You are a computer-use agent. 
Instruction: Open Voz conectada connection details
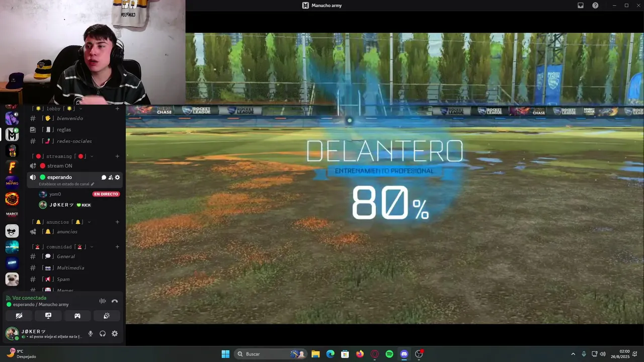[x=29, y=298]
